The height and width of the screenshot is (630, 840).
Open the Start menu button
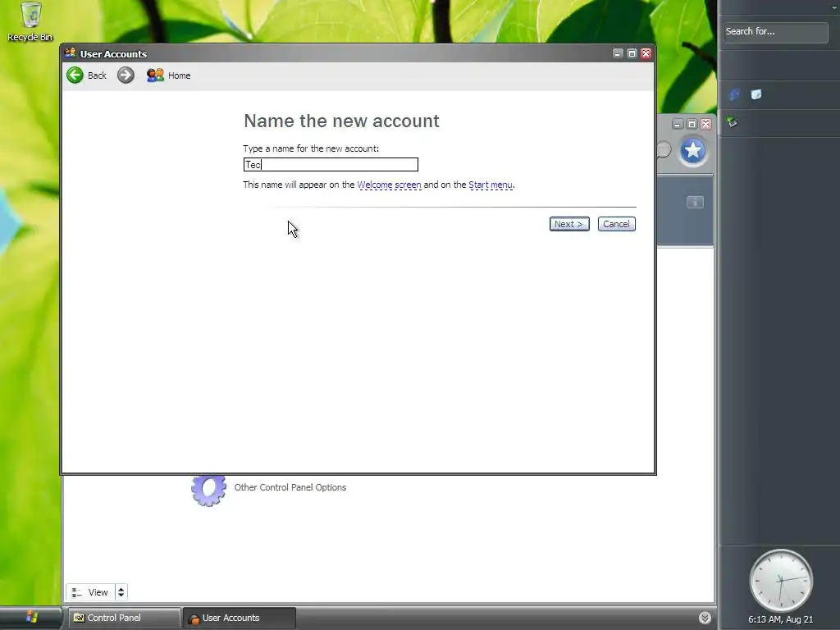coord(31,618)
